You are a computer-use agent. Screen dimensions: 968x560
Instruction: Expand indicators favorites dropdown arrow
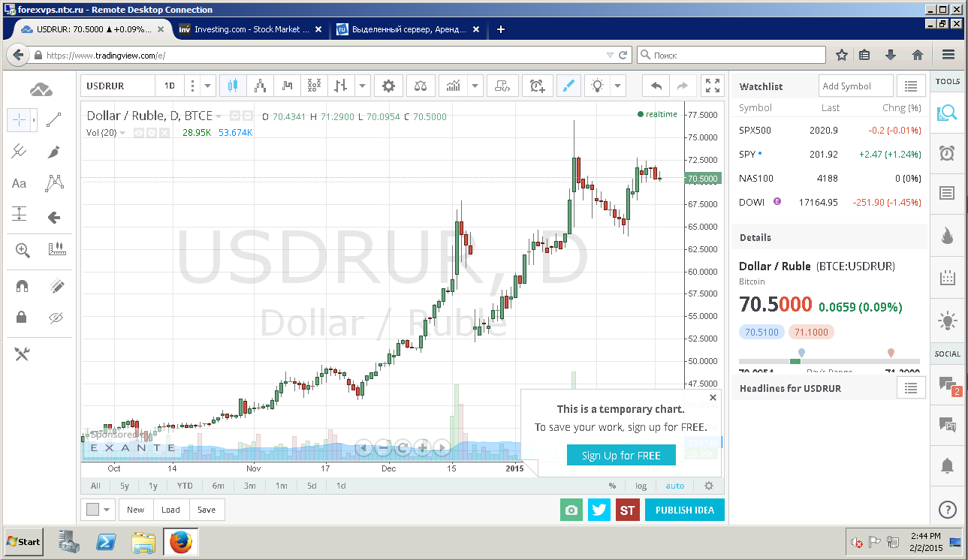tap(475, 86)
